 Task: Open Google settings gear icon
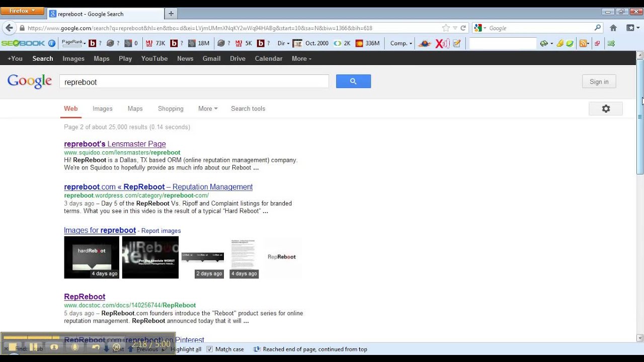click(x=606, y=109)
